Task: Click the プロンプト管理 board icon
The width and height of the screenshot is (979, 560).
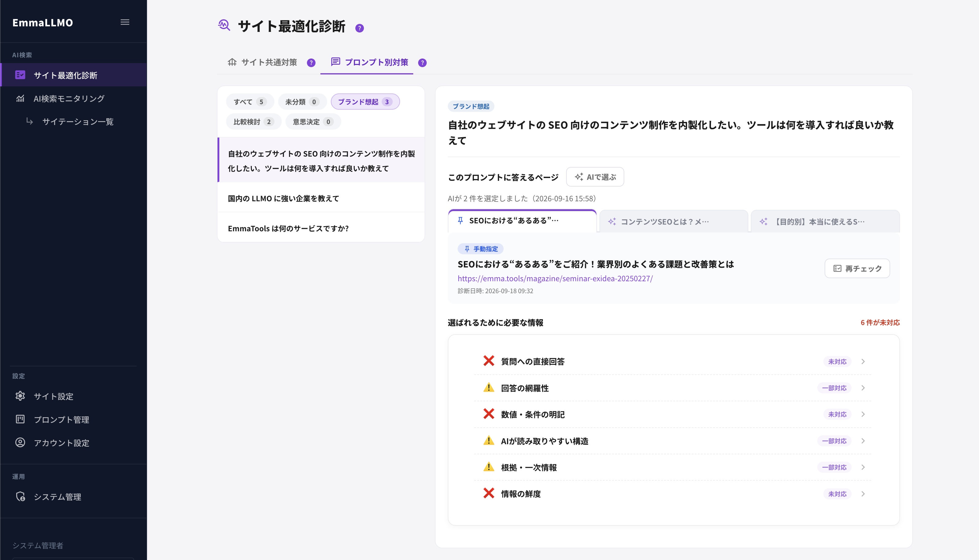Action: click(x=21, y=419)
